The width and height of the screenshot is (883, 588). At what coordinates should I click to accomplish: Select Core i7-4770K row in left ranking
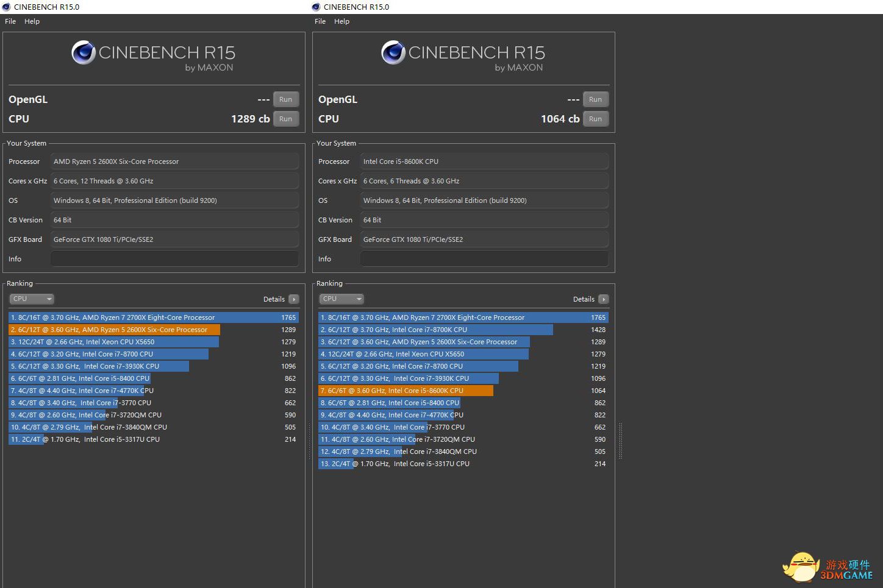pos(153,391)
